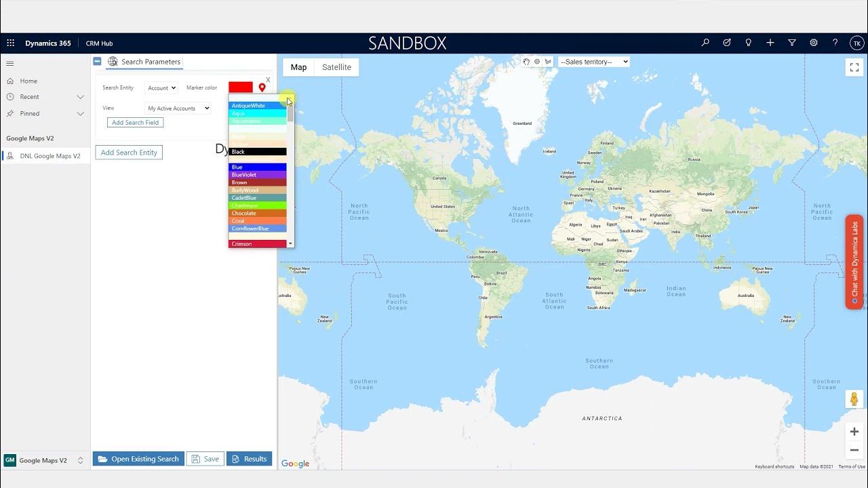Toggle the hamburger navigation menu
Screen dimensions: 868x488
tap(10, 64)
